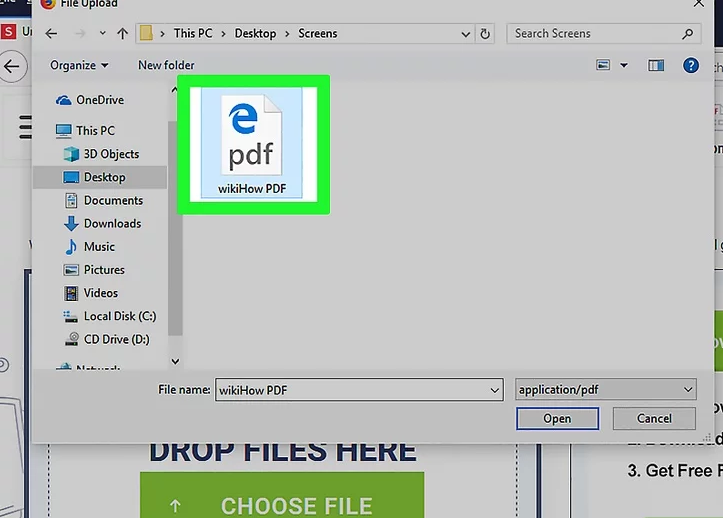Select the wikiHow PDF file icon
The height and width of the screenshot is (518, 723).
(253, 143)
